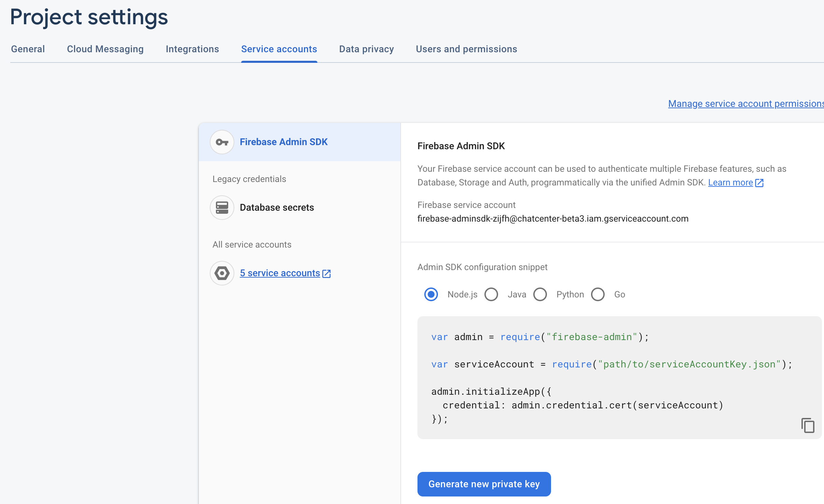Go to the Integrations tab
This screenshot has height=504, width=824.
pos(192,49)
